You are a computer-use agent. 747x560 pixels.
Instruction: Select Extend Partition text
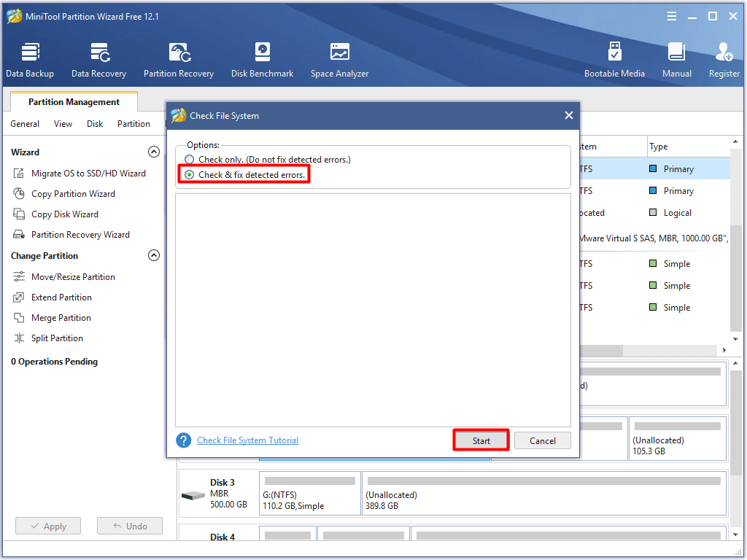coord(61,297)
